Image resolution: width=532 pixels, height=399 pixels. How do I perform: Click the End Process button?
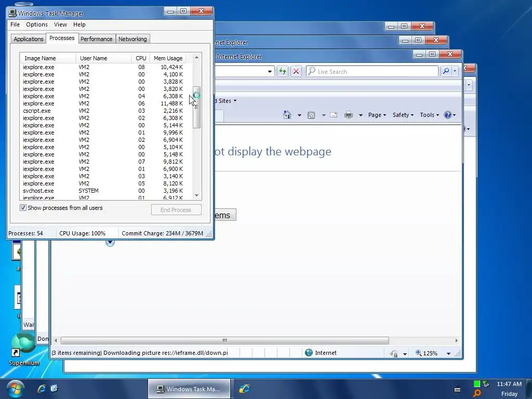pos(176,210)
